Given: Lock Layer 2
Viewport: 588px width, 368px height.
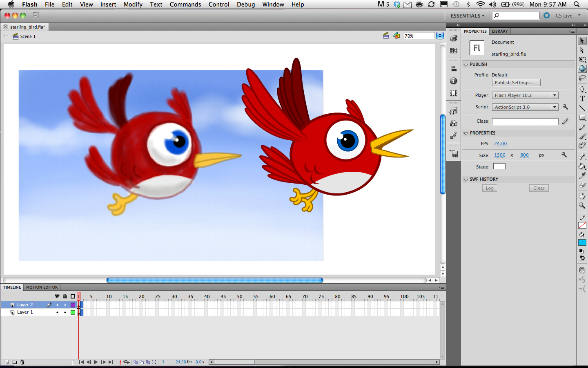Looking at the screenshot, I should tap(65, 305).
